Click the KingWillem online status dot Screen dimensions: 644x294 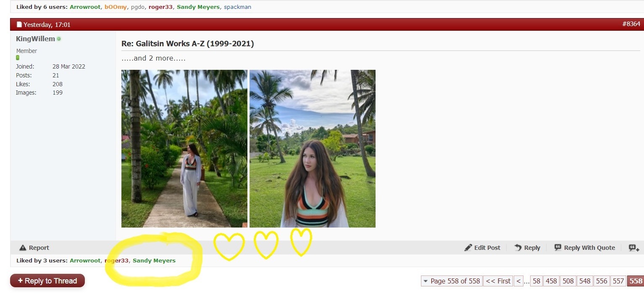(x=59, y=39)
